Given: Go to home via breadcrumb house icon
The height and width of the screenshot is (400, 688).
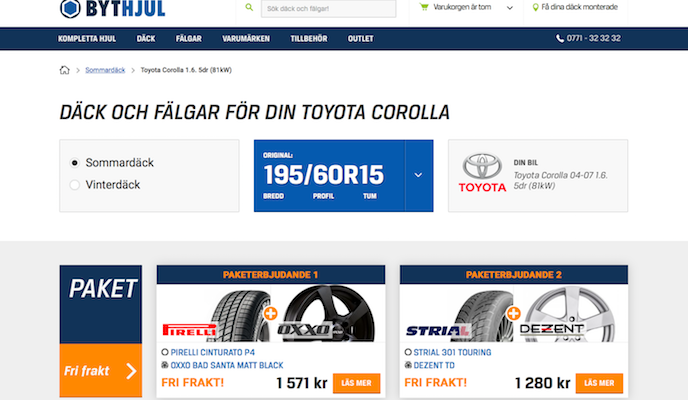Looking at the screenshot, I should click(x=65, y=71).
